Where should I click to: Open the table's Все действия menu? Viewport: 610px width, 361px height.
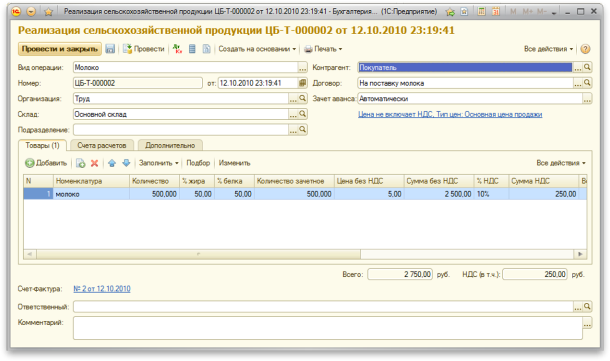561,163
